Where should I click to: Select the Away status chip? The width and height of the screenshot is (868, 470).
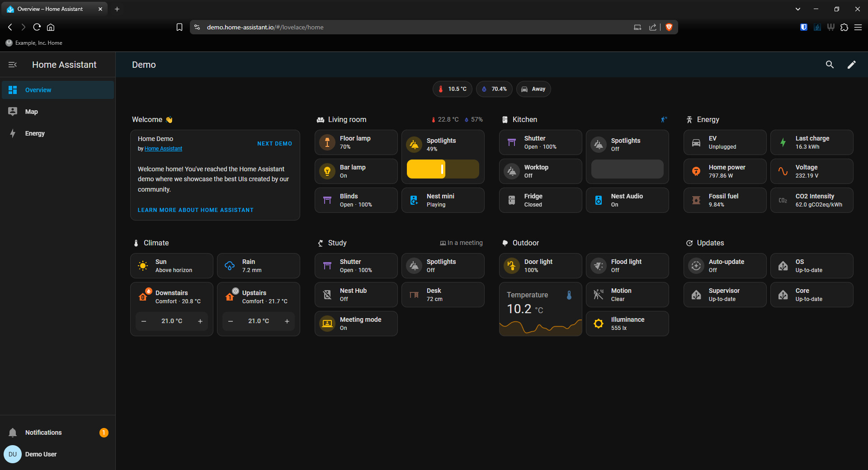pyautogui.click(x=533, y=89)
